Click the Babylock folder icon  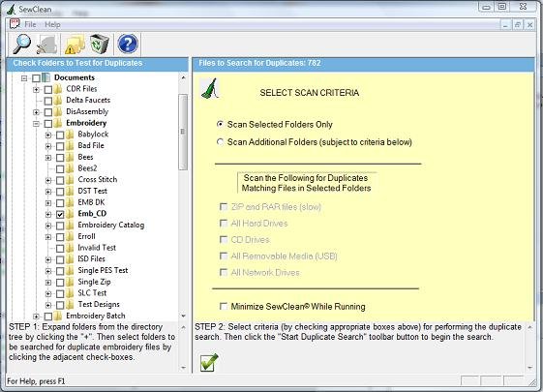[70, 134]
